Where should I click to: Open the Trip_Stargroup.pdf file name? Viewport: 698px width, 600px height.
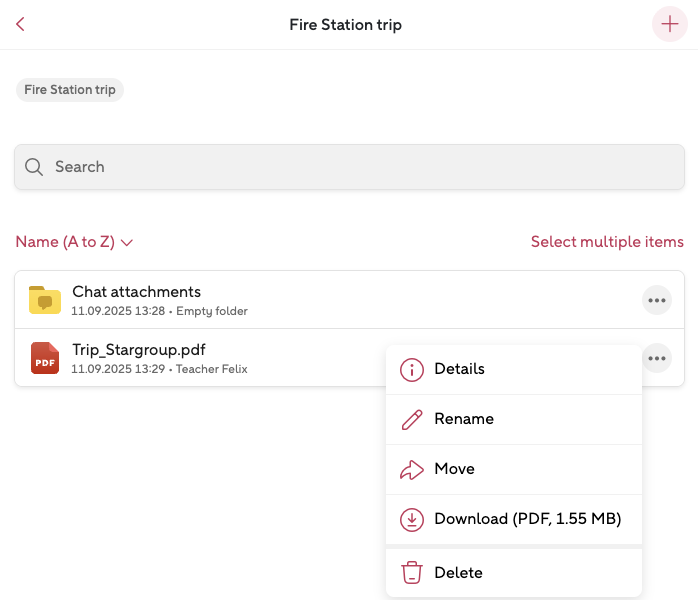click(x=139, y=350)
